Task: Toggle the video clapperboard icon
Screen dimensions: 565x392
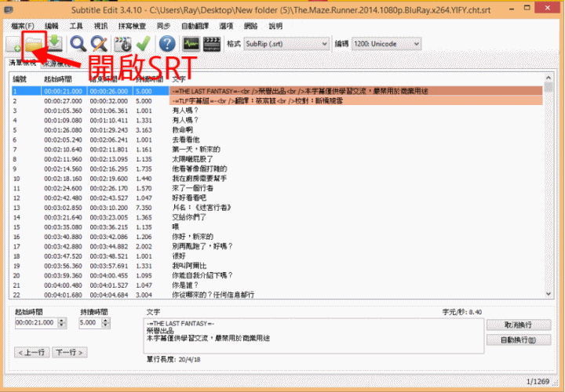Action: pyautogui.click(x=211, y=44)
